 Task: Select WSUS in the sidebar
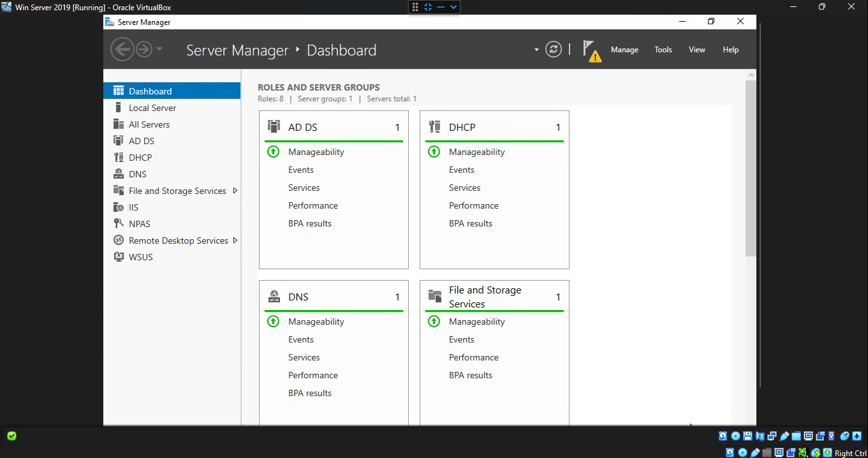[172, 257]
